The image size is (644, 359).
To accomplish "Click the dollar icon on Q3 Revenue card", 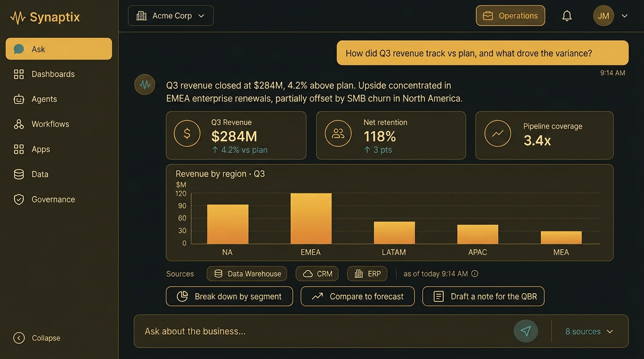I will pyautogui.click(x=187, y=134).
